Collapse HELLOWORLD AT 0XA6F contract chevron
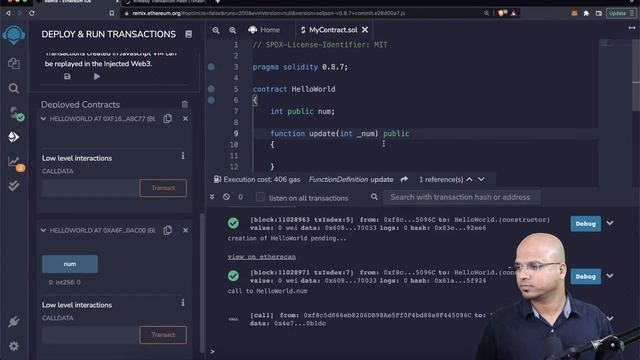The width and height of the screenshot is (640, 360). (43, 231)
